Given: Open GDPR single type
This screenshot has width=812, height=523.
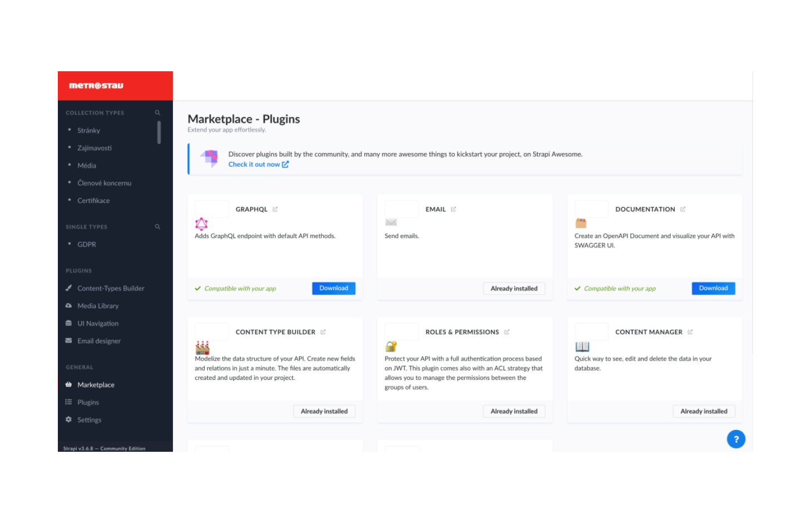Looking at the screenshot, I should coord(86,244).
